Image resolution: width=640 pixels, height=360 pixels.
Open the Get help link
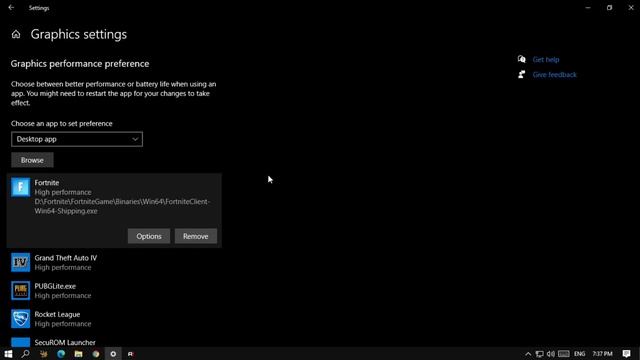[x=546, y=60]
